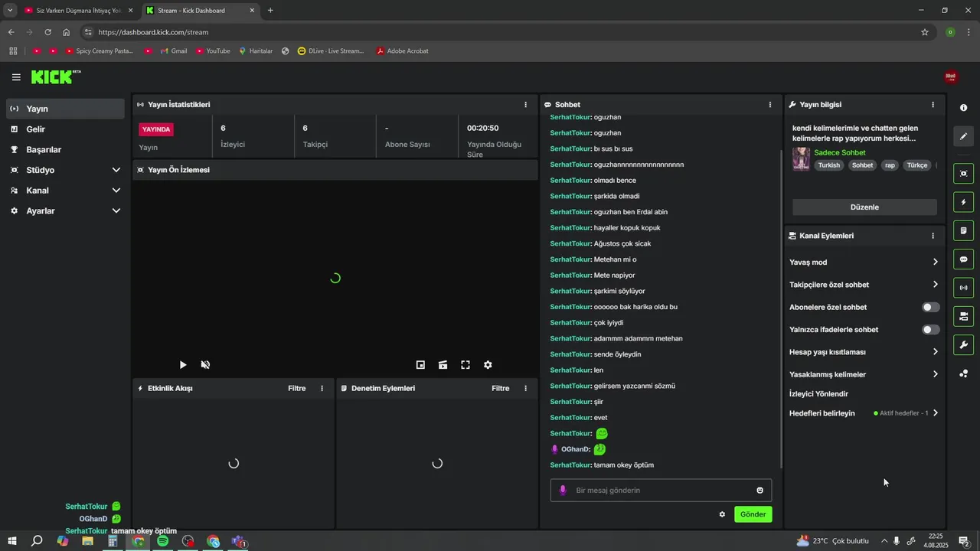The image size is (980, 551).
Task: Play the stream preview
Action: (183, 365)
